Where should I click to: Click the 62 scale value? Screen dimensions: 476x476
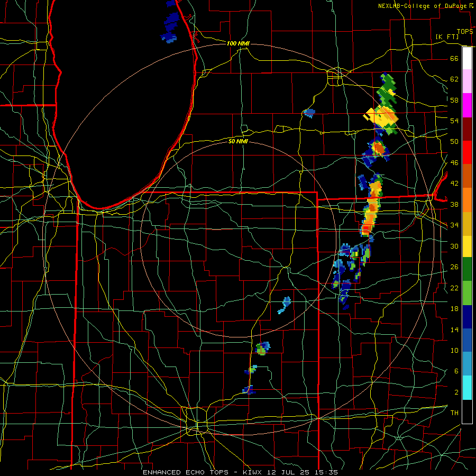pyautogui.click(x=454, y=79)
